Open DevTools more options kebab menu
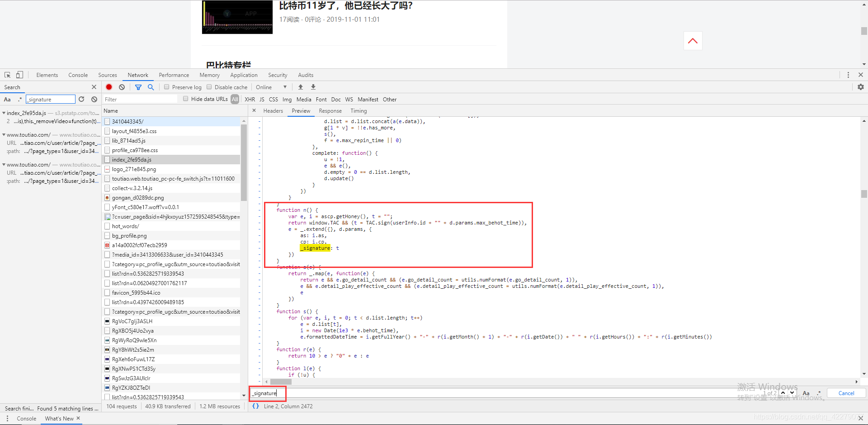Viewport: 868px width, 425px height. (848, 75)
